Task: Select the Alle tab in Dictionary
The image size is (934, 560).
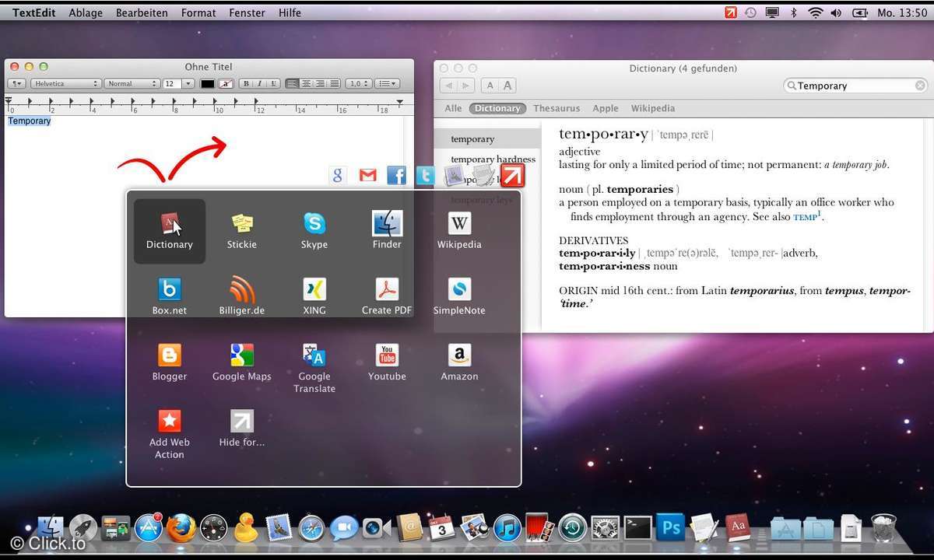Action: [453, 108]
